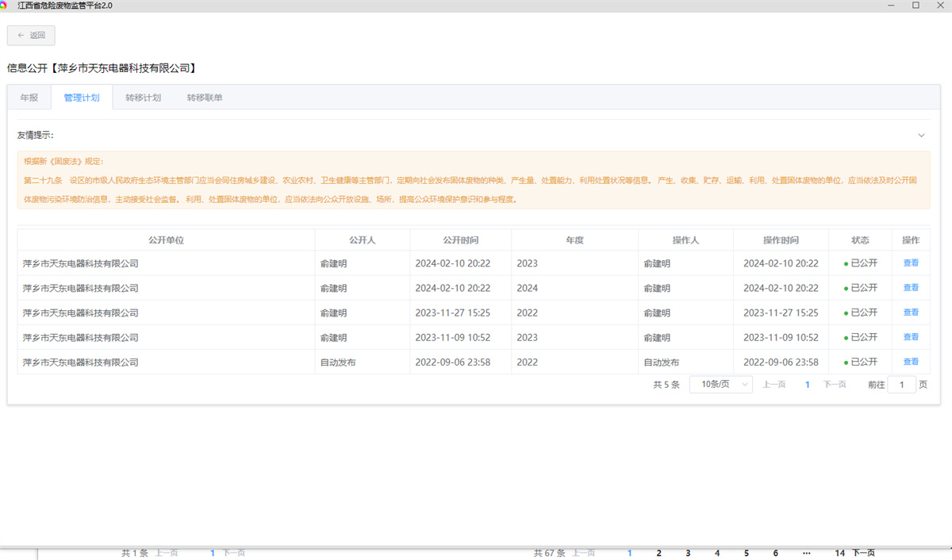This screenshot has width=952, height=560.
Task: Click 查看 for the 2024 plan row
Action: pos(911,288)
